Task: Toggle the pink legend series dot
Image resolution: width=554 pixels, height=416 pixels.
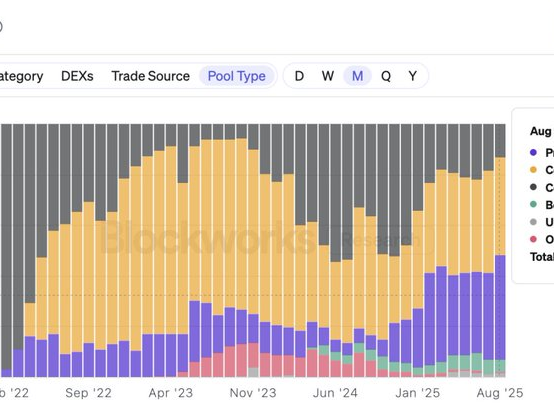Action: (533, 239)
